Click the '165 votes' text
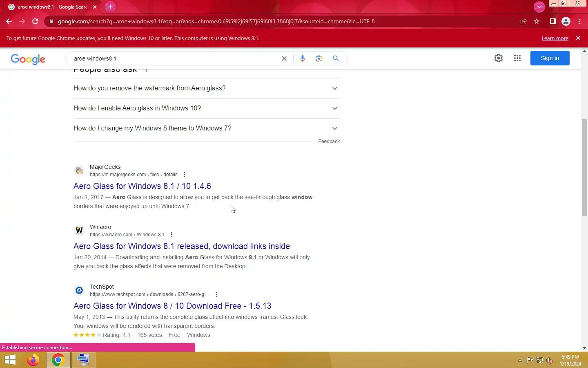 point(149,335)
